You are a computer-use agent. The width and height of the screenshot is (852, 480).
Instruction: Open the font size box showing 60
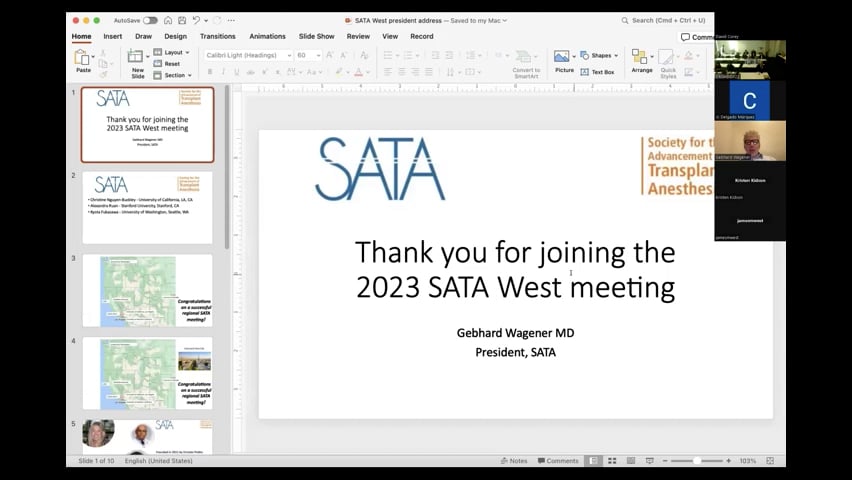pos(309,55)
